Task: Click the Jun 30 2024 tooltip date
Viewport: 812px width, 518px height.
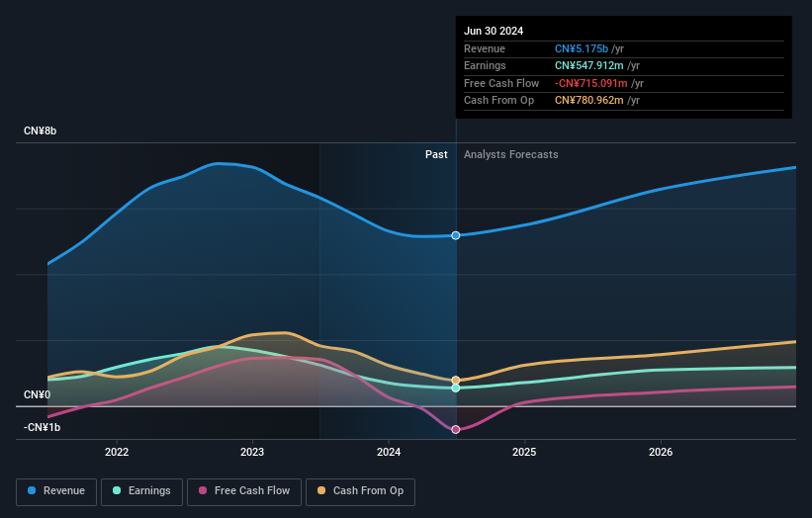Action: [494, 31]
